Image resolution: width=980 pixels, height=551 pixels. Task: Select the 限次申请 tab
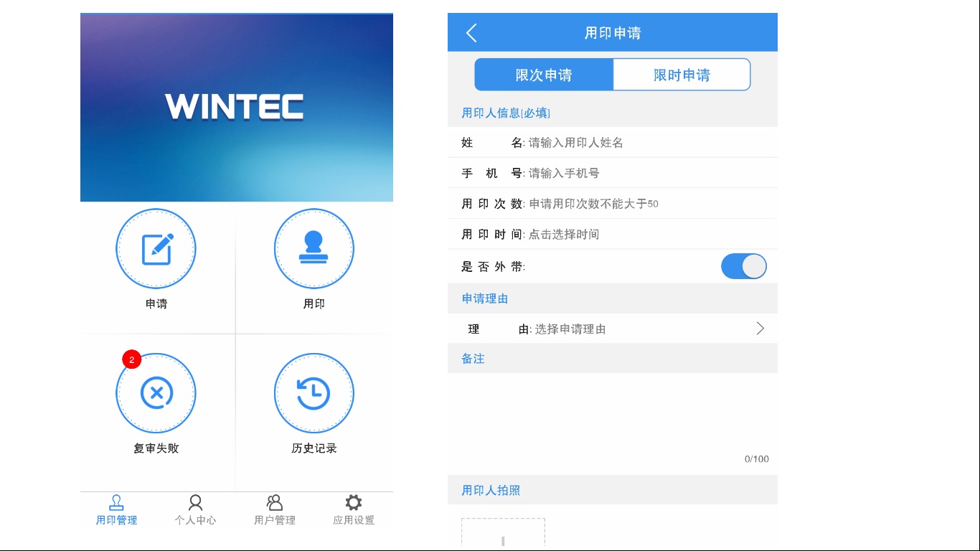(544, 75)
